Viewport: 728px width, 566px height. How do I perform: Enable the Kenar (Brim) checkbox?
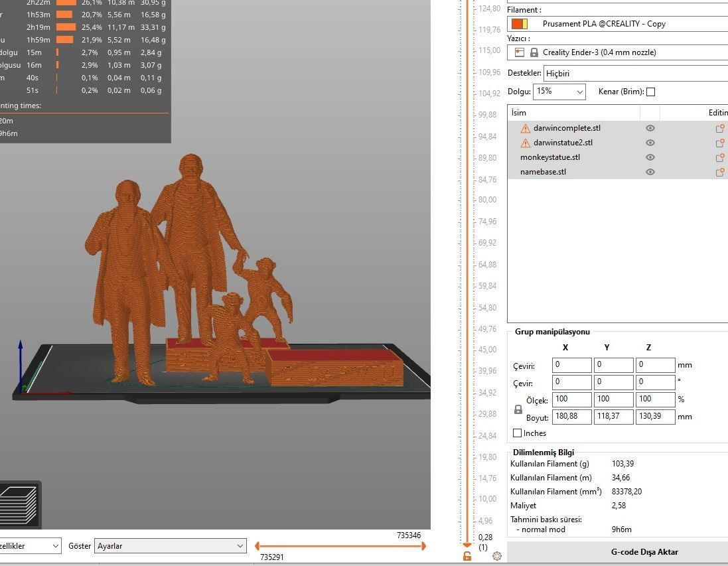coord(650,92)
